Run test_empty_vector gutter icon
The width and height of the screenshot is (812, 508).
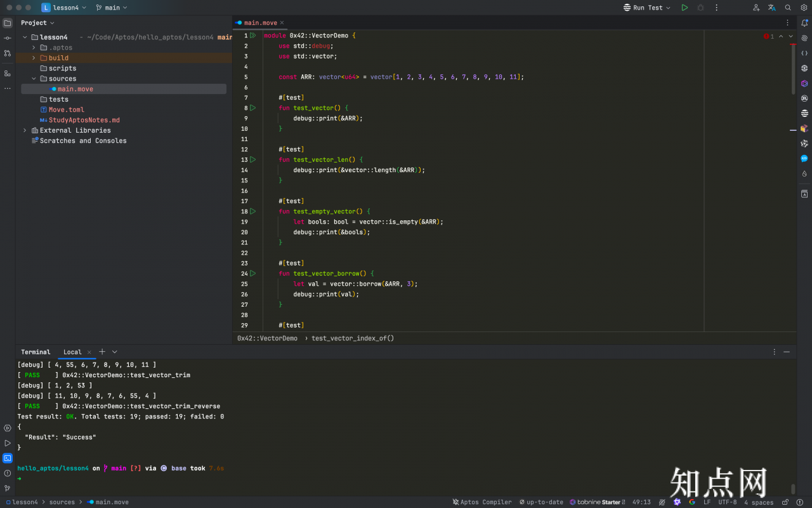click(x=252, y=211)
